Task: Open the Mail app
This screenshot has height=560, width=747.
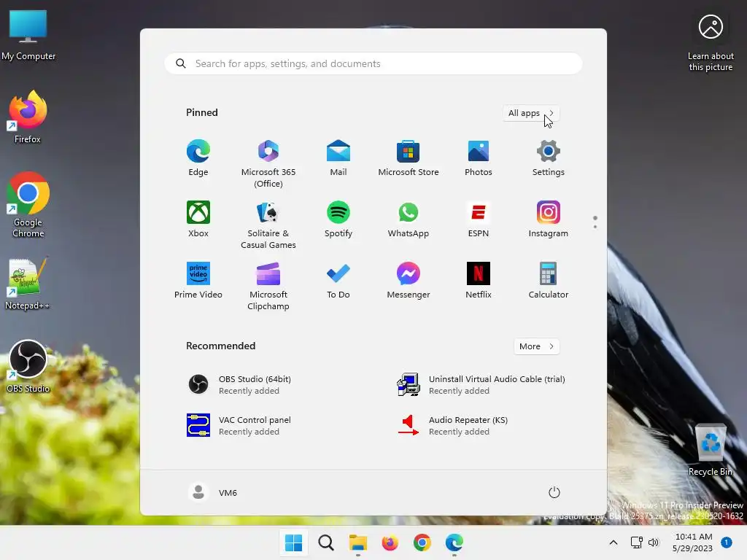Action: (x=338, y=158)
